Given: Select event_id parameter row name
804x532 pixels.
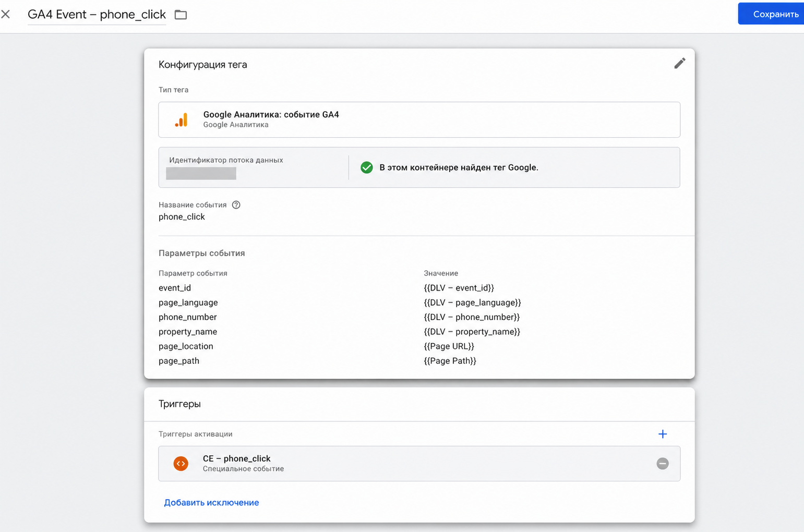Looking at the screenshot, I should pyautogui.click(x=175, y=287).
